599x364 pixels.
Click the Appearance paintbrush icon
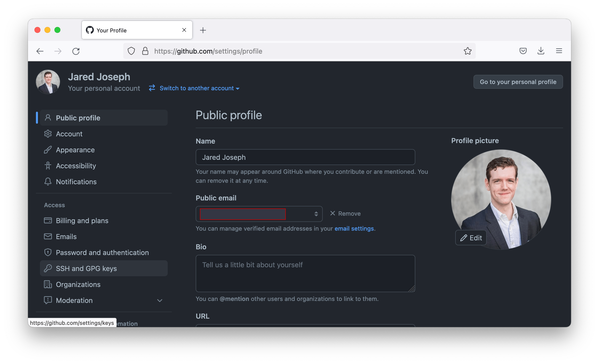point(48,150)
